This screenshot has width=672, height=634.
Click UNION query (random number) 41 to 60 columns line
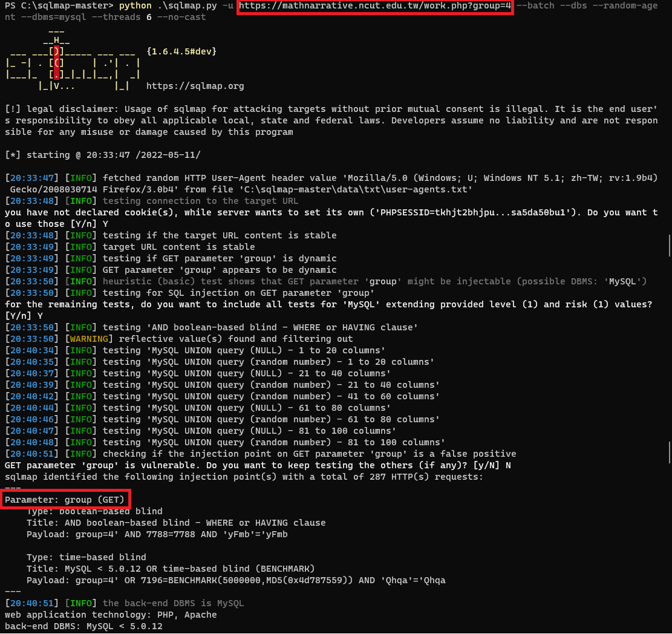point(222,396)
